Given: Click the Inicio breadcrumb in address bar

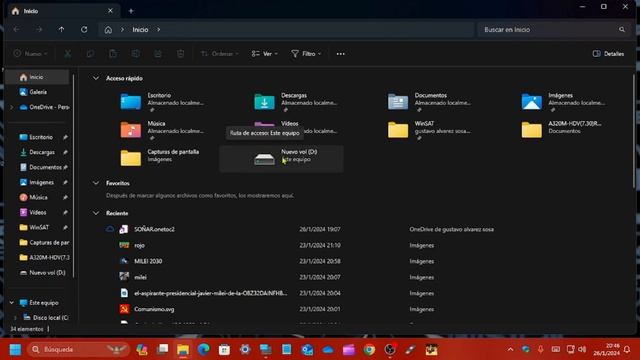Looking at the screenshot, I should click(x=140, y=30).
